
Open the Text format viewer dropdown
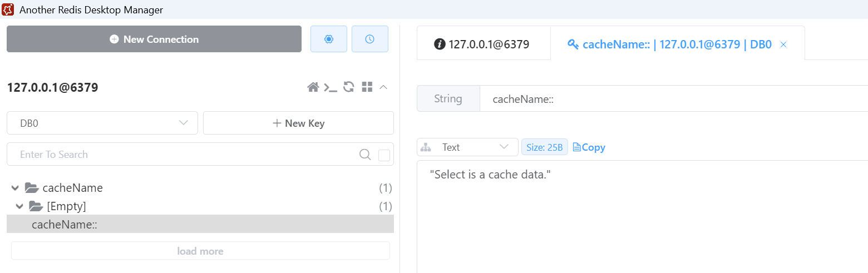point(467,147)
